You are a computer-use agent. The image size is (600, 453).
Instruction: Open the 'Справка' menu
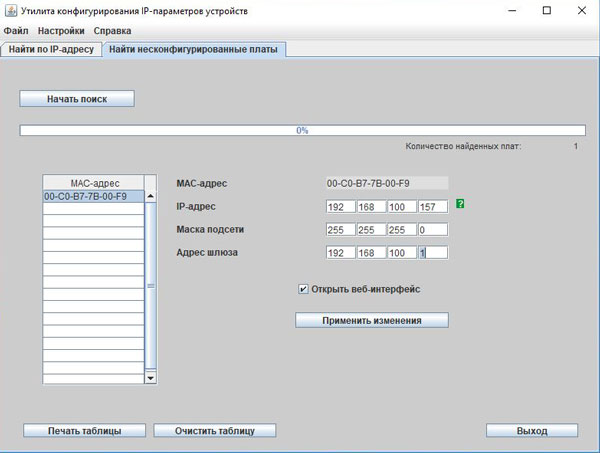[x=112, y=31]
